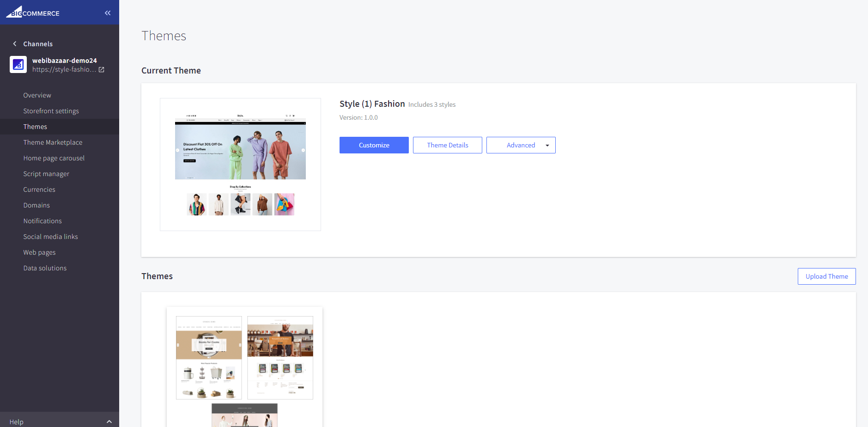
Task: Select Home page carousel menu item
Action: [54, 158]
